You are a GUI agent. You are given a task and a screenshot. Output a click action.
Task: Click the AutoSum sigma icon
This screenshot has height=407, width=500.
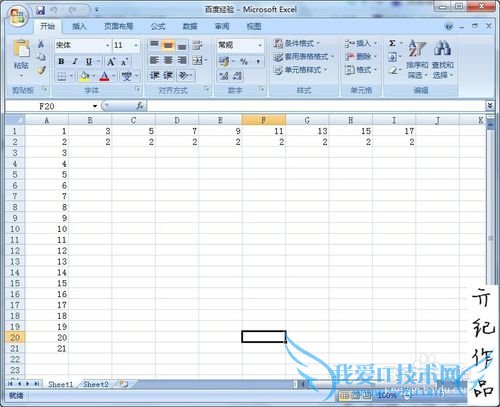(x=393, y=43)
